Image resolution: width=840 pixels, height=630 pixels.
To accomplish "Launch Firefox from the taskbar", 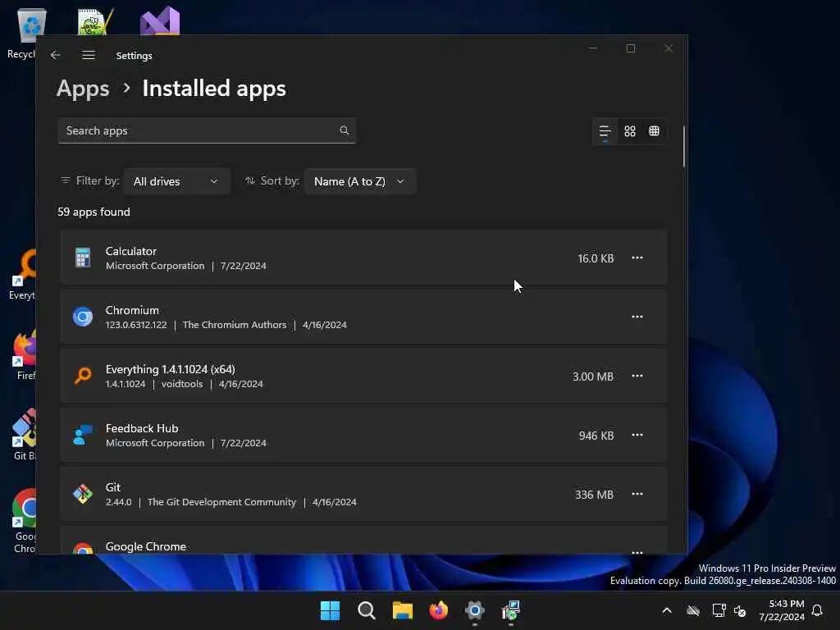I will pos(439,610).
